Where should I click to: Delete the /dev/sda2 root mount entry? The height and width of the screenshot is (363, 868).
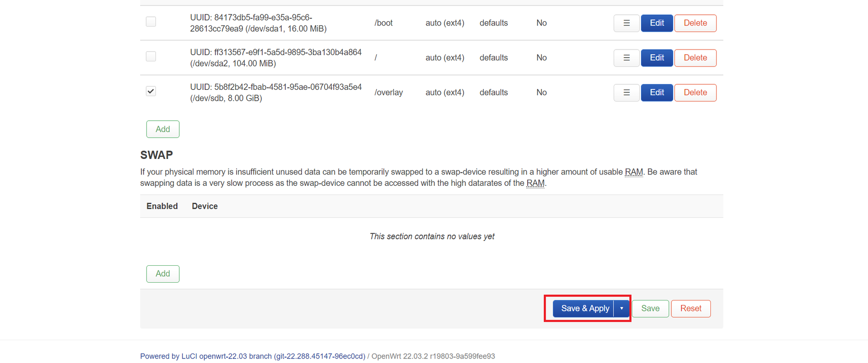tap(695, 58)
